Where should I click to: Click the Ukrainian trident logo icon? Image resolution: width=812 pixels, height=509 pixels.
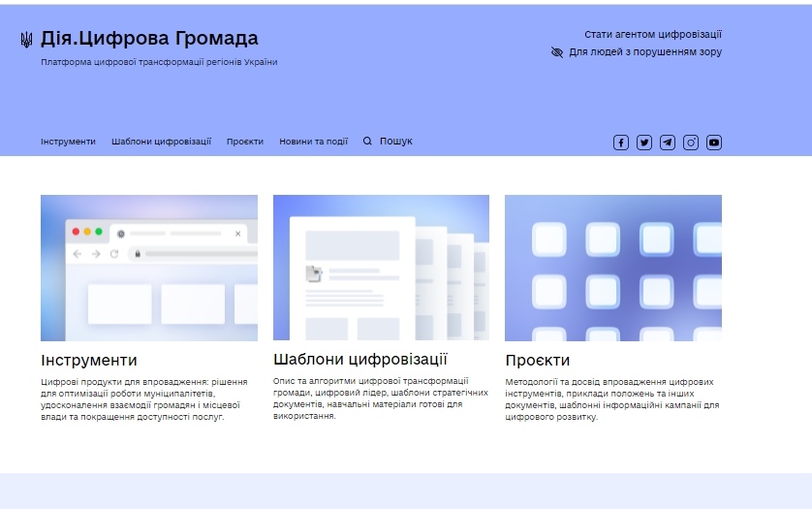[x=26, y=40]
